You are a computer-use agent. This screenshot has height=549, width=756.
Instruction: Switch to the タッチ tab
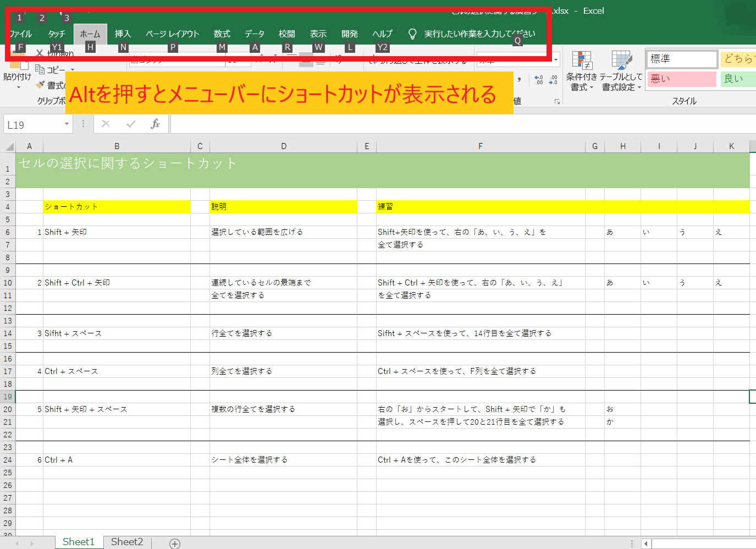(57, 34)
